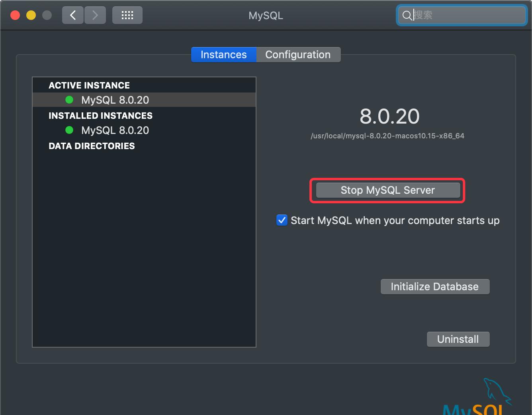This screenshot has height=415, width=532.
Task: Select MySQL 8.0.20 under Active Instance
Action: tap(144, 100)
